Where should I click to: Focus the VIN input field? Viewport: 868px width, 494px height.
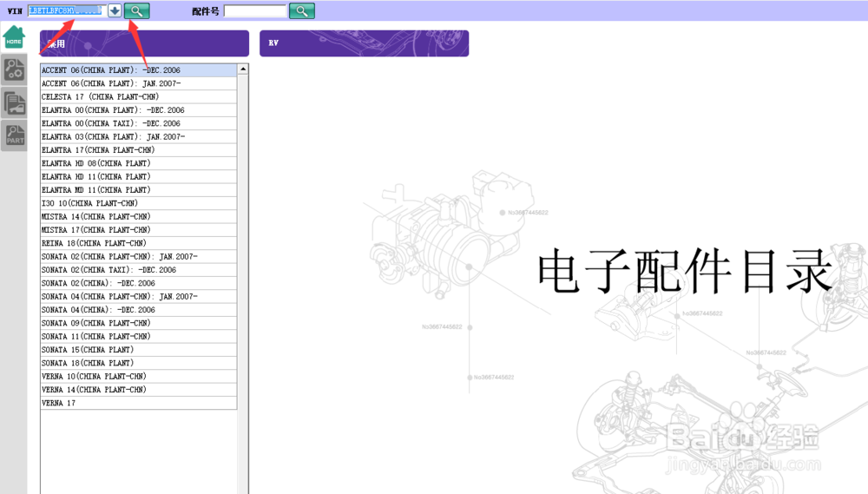coord(67,10)
